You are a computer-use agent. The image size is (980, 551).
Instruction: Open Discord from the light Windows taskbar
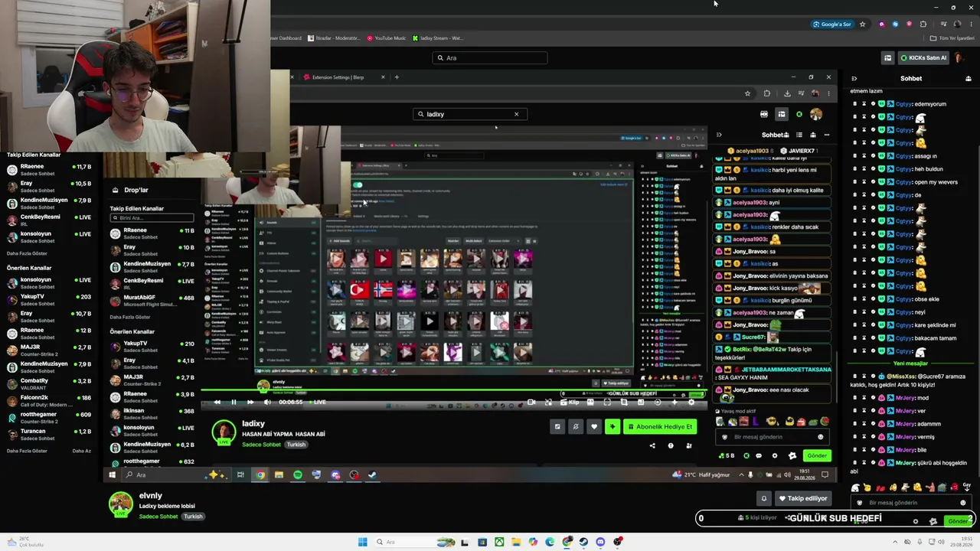(600, 543)
